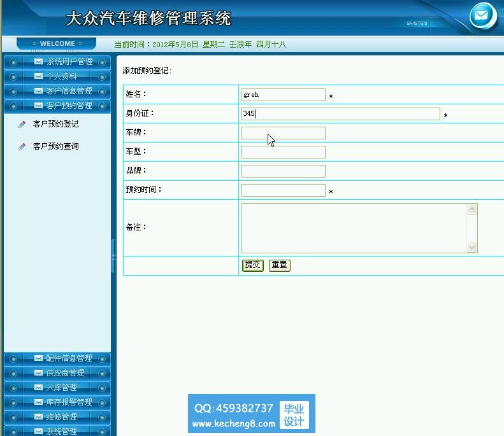The image size is (504, 436).
Task: Expand the 系统管理 menu at bottom
Action: 57,431
